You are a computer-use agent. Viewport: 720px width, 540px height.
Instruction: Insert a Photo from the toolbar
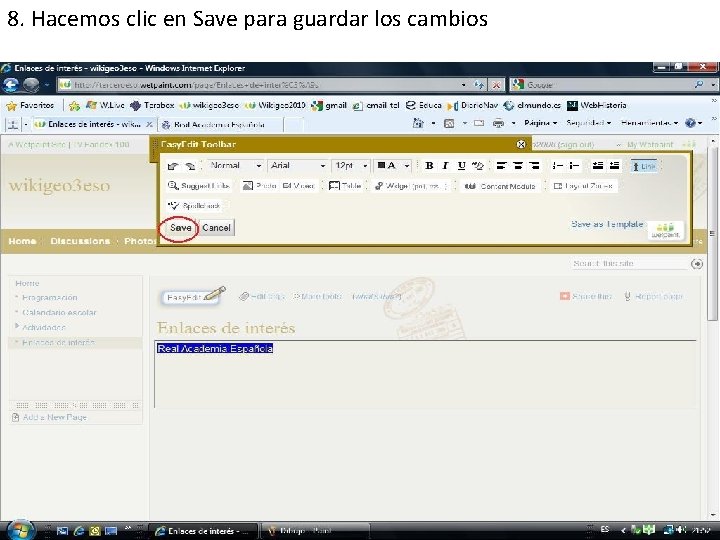click(259, 186)
